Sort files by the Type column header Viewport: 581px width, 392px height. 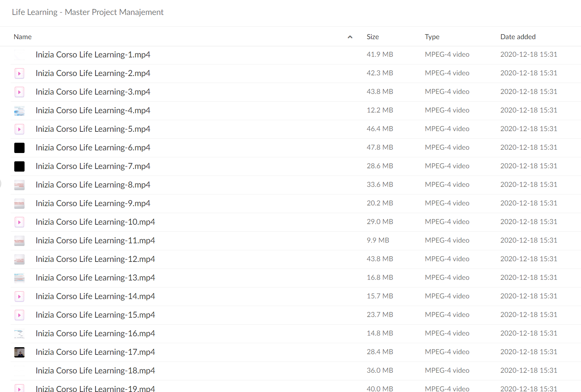tap(432, 37)
